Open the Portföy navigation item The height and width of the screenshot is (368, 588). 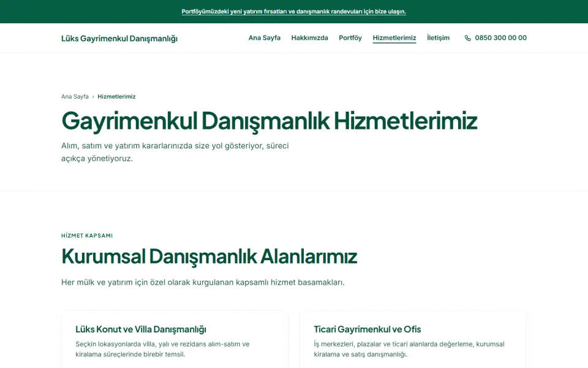[x=350, y=38]
